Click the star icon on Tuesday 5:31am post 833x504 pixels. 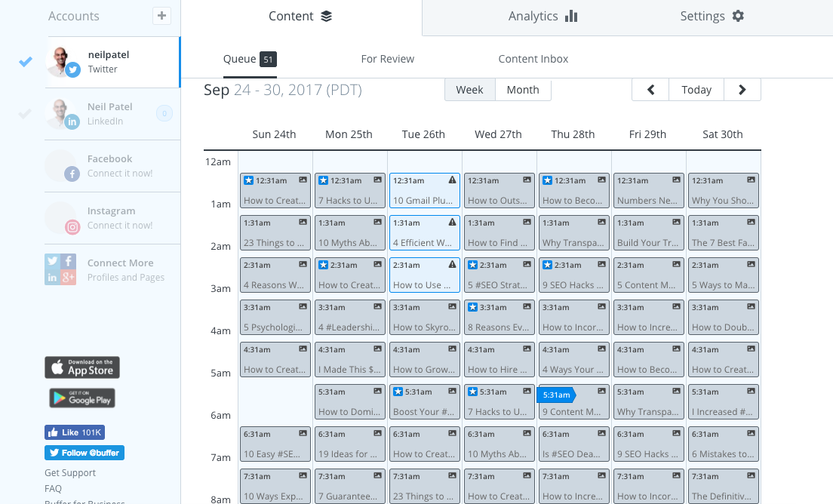398,392
